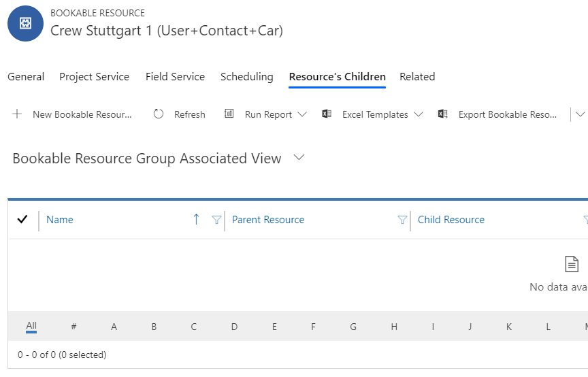Filter list by All in alphabet bar
The width and height of the screenshot is (588, 377).
tap(31, 325)
